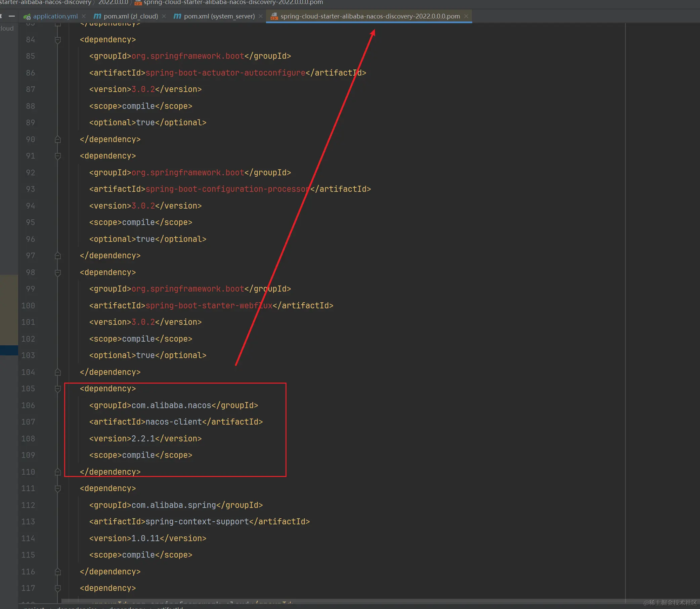Collapse fold marker at line 110
Image resolution: width=700 pixels, height=609 pixels.
(58, 472)
